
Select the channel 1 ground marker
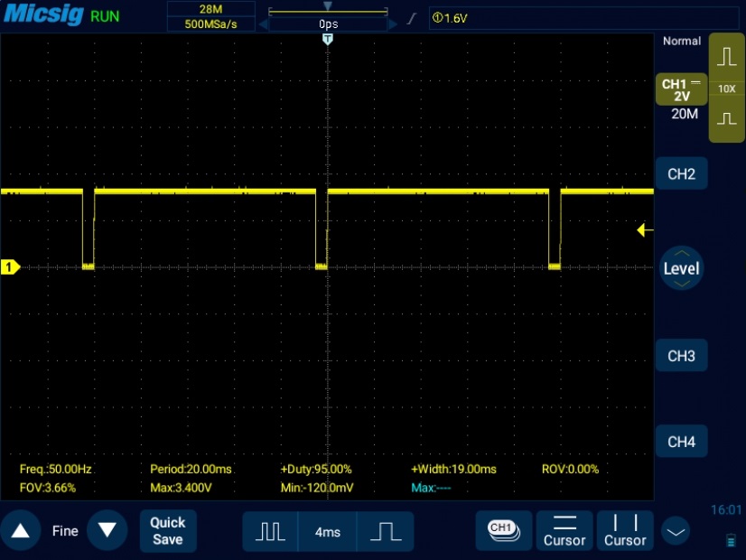pos(10,267)
